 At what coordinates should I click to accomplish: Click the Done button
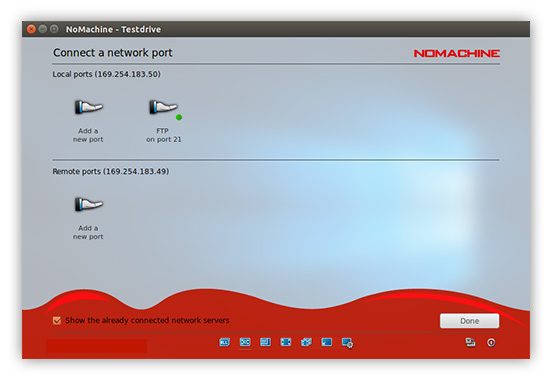click(469, 321)
